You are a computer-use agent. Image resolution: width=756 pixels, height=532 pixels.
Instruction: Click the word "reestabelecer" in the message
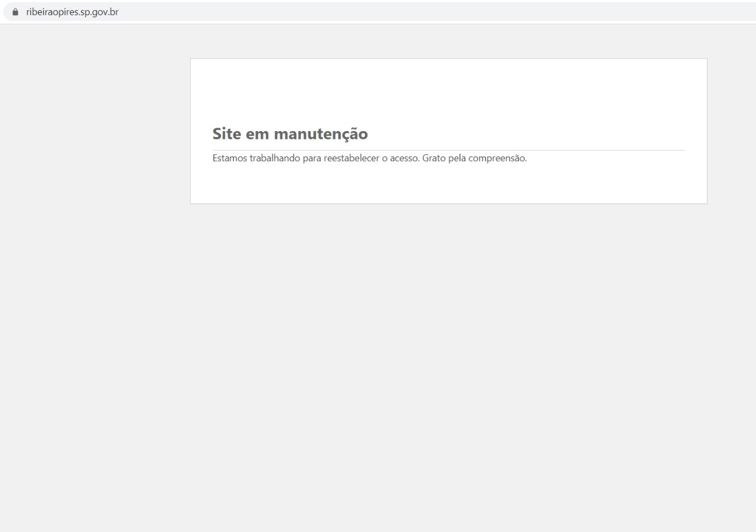click(351, 158)
